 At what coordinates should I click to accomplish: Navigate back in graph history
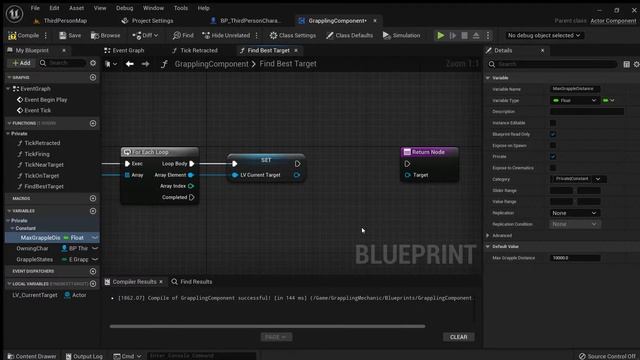point(129,64)
